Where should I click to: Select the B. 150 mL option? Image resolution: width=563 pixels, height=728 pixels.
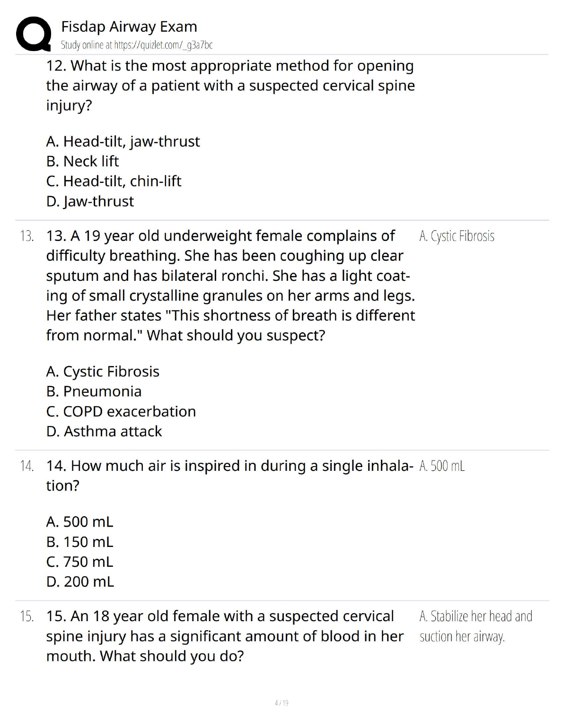coord(79,542)
